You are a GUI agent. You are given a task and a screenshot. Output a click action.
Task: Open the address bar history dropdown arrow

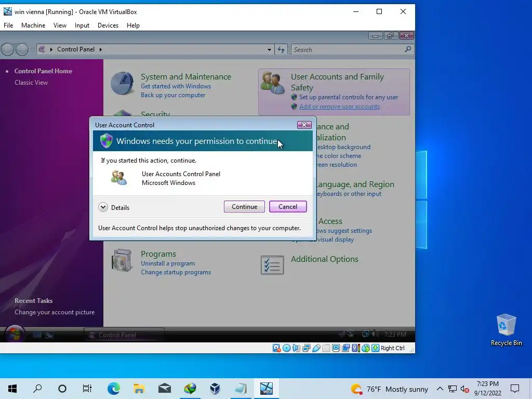(x=269, y=49)
